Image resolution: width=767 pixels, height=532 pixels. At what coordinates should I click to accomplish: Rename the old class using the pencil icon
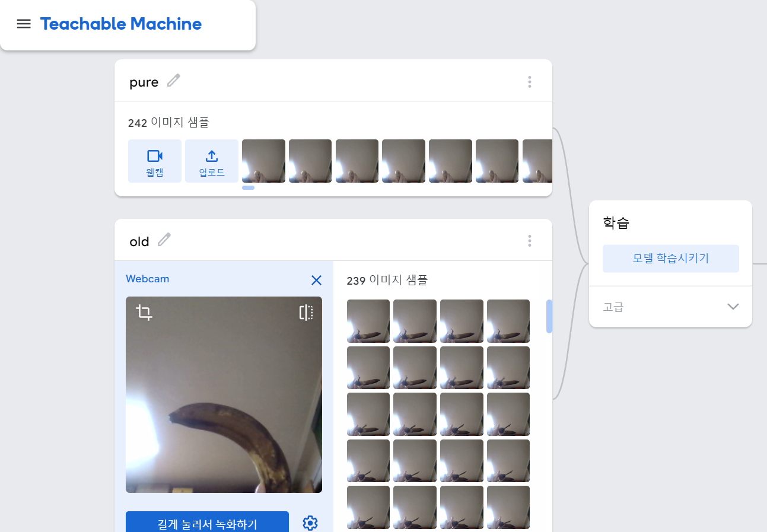click(164, 240)
